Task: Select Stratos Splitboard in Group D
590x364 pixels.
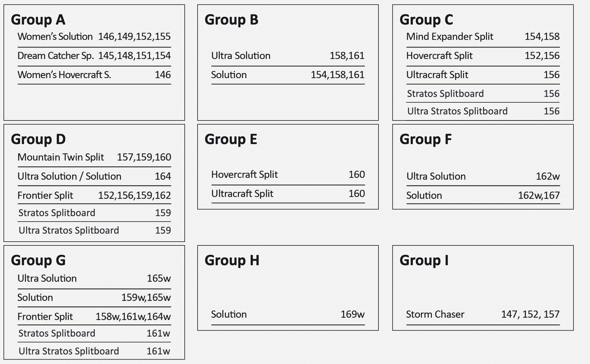Action: click(x=57, y=213)
